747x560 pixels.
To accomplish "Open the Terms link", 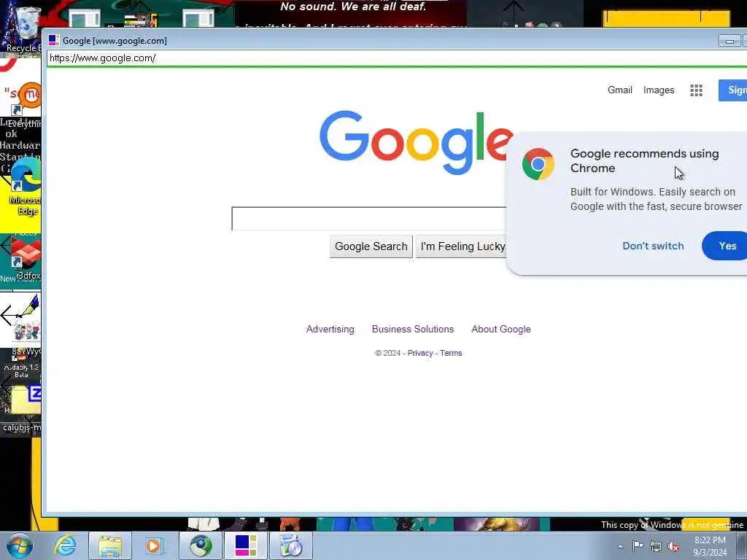I will point(451,353).
